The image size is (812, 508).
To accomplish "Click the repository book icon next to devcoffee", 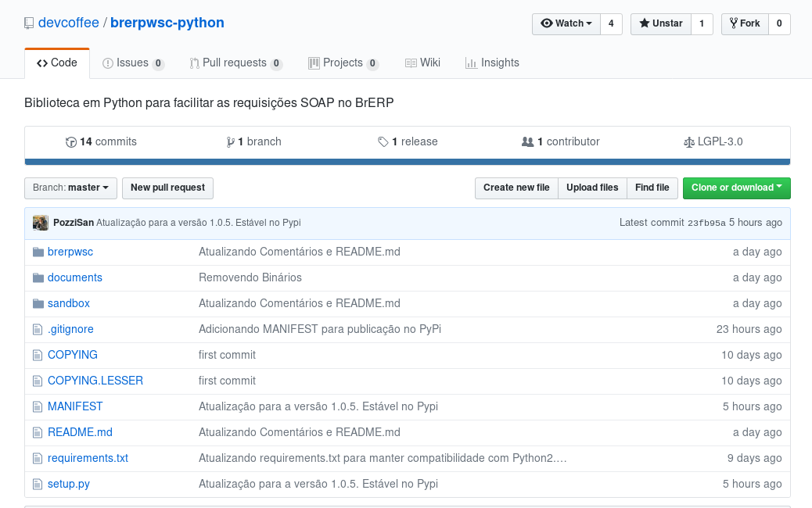I will tap(29, 23).
